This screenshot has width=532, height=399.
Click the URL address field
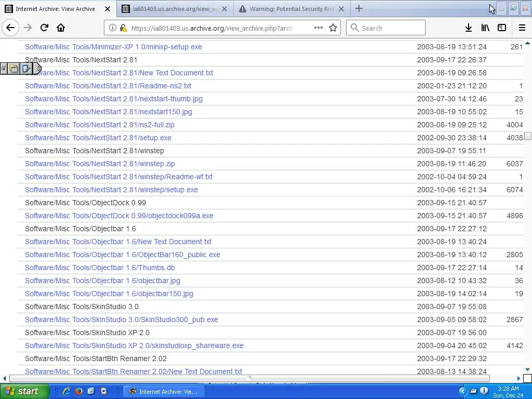click(x=212, y=28)
